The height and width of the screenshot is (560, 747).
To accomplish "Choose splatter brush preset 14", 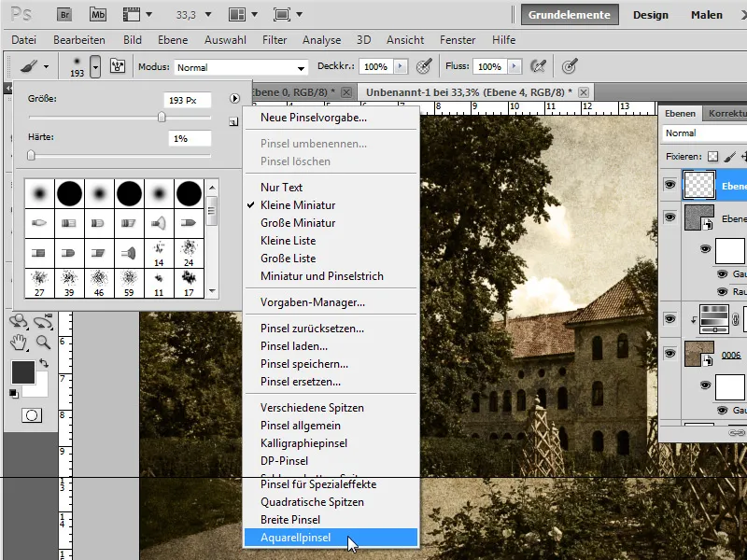I will pyautogui.click(x=159, y=253).
